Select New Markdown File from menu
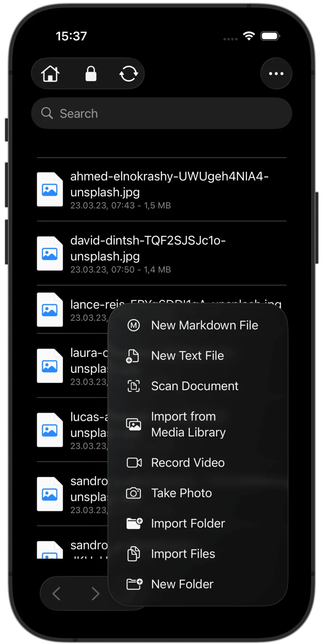323x644 pixels. click(x=204, y=325)
